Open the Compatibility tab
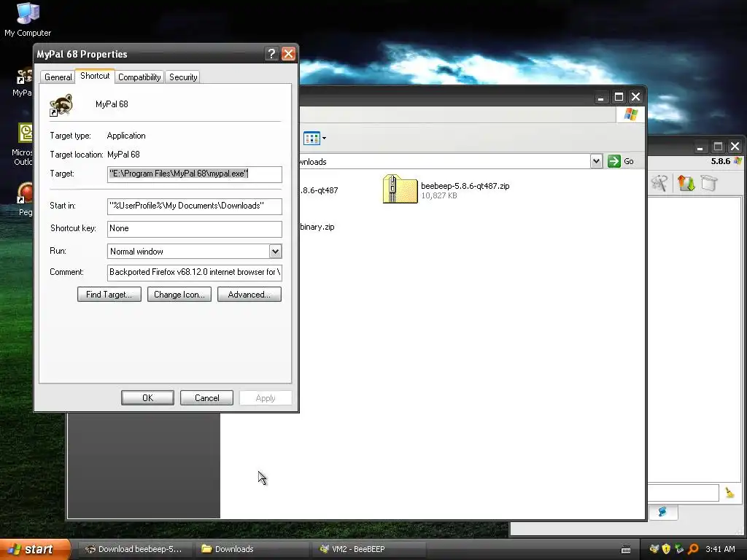 coord(139,77)
